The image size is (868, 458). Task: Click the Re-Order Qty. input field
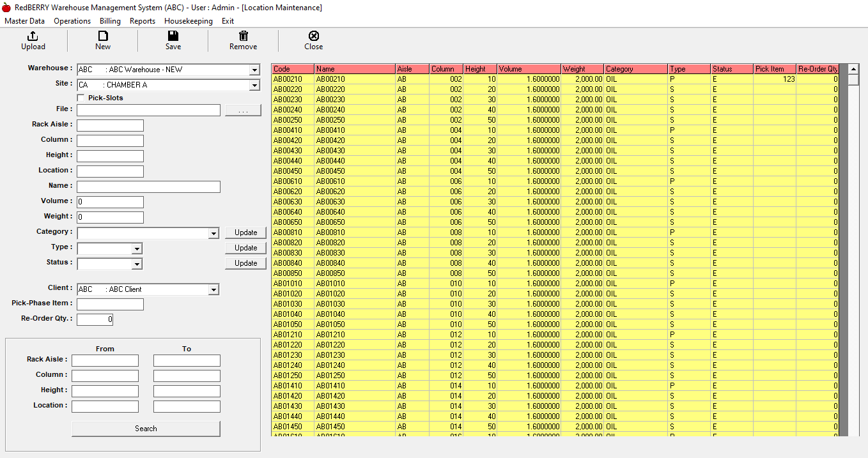coord(95,320)
